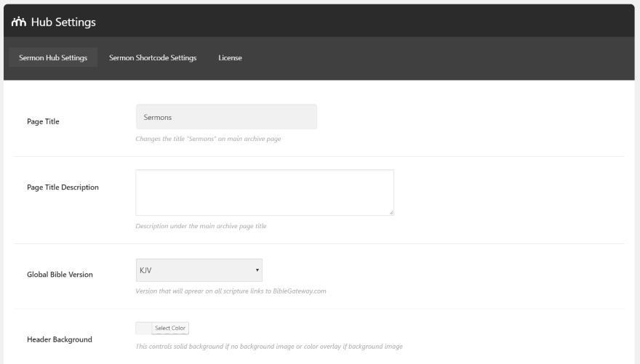Click the Page Title Description label

pyautogui.click(x=63, y=187)
